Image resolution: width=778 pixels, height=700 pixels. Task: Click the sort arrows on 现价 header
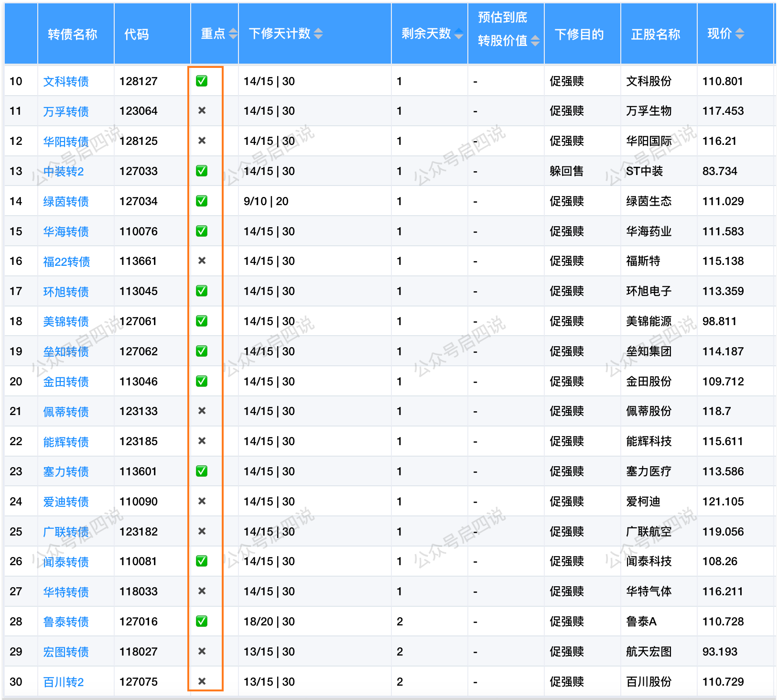[740, 34]
